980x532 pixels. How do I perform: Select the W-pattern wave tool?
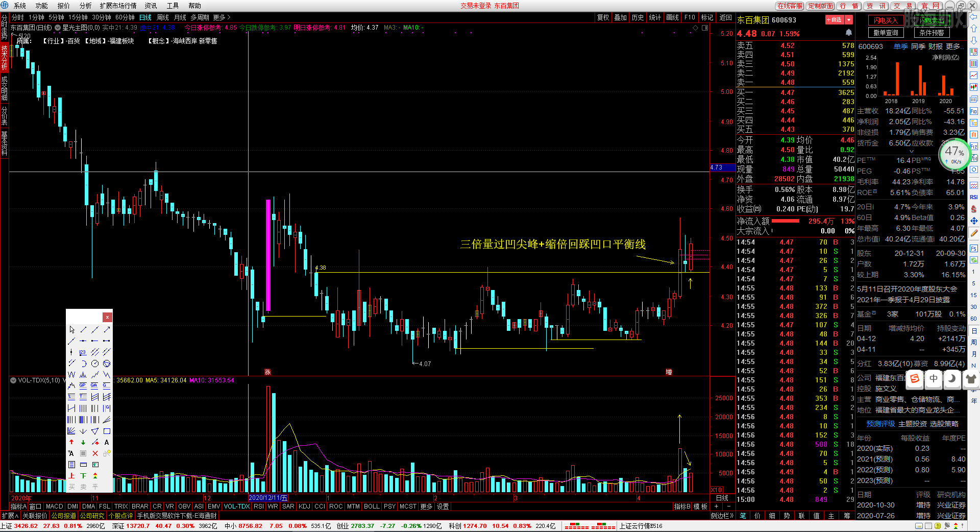[72, 375]
